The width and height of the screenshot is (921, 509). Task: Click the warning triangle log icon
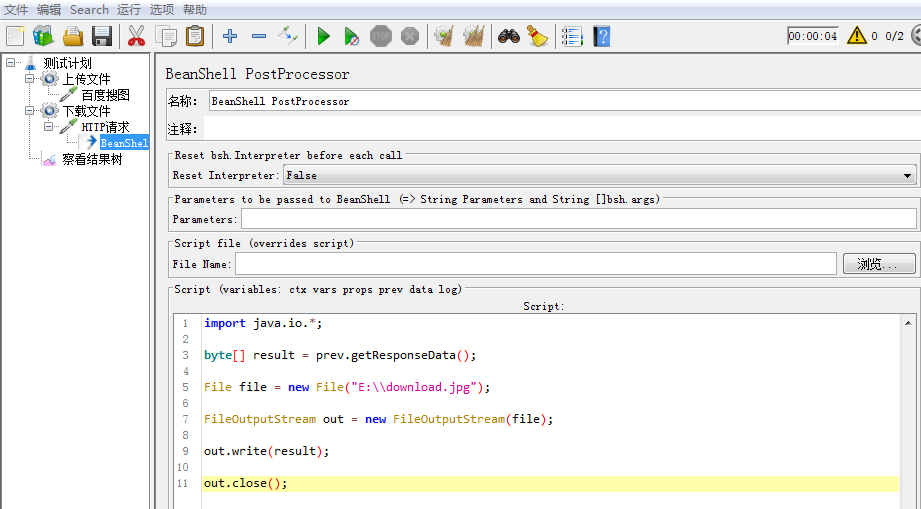857,36
